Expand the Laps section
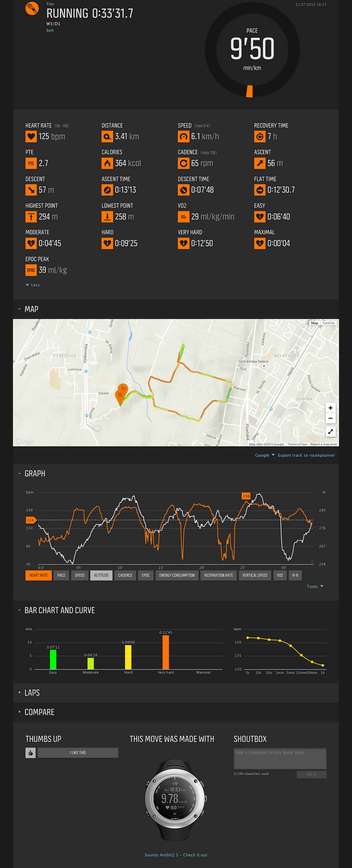 (32, 693)
